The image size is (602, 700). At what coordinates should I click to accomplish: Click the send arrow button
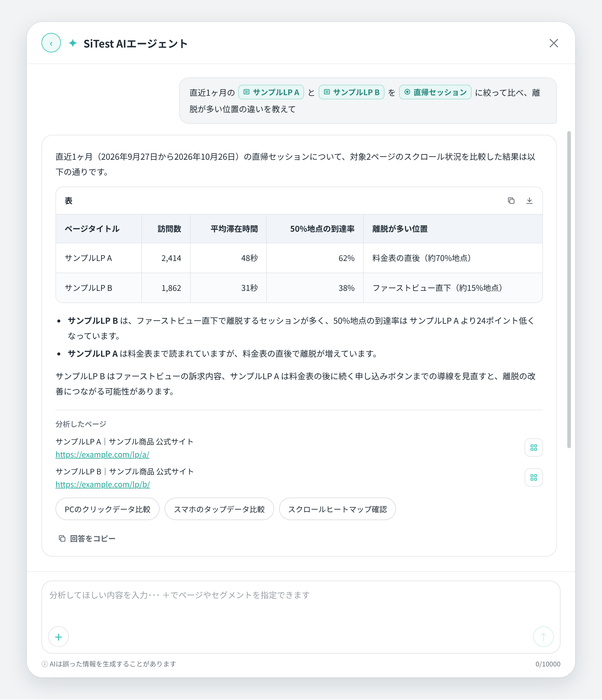click(543, 637)
